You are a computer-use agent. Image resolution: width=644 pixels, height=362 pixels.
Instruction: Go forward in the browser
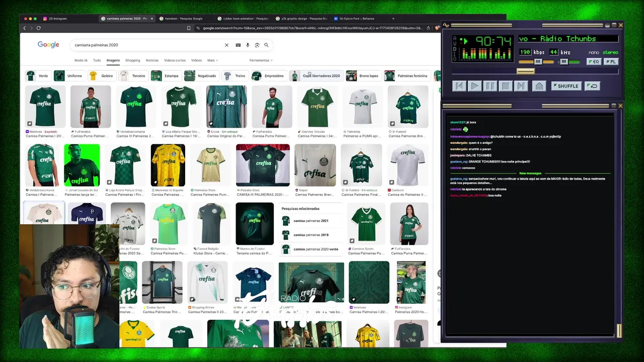point(31,28)
